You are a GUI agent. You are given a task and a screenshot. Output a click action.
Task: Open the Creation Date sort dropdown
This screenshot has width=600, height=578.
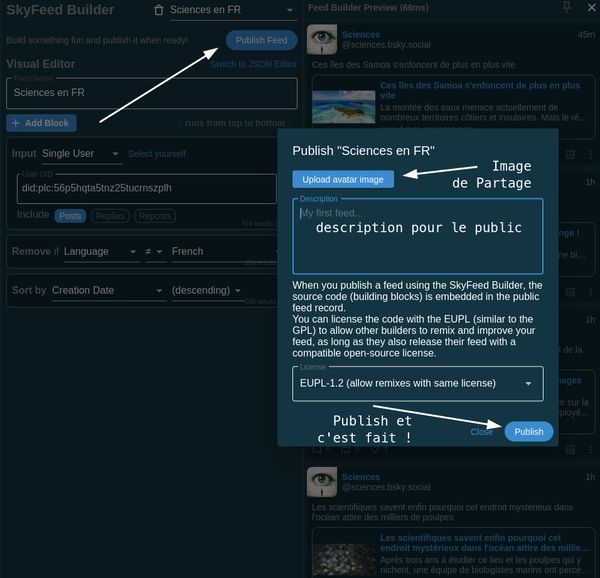(x=107, y=291)
